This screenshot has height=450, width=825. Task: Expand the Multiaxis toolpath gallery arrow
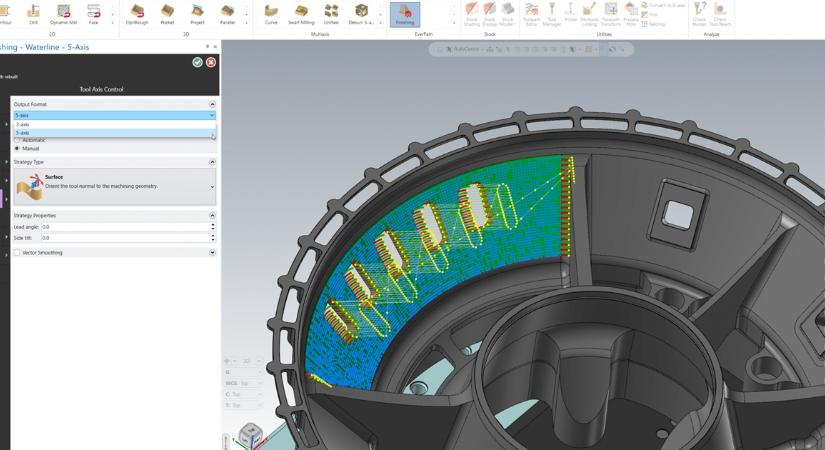coord(380,23)
